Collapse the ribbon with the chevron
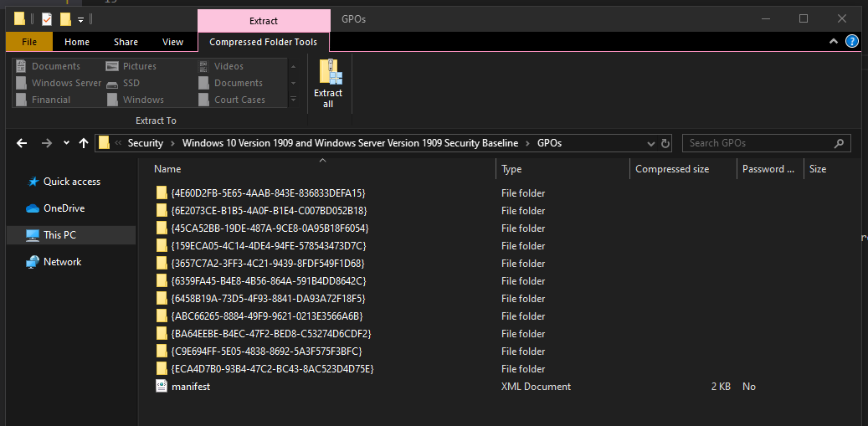Viewport: 868px width, 426px height. click(x=834, y=42)
